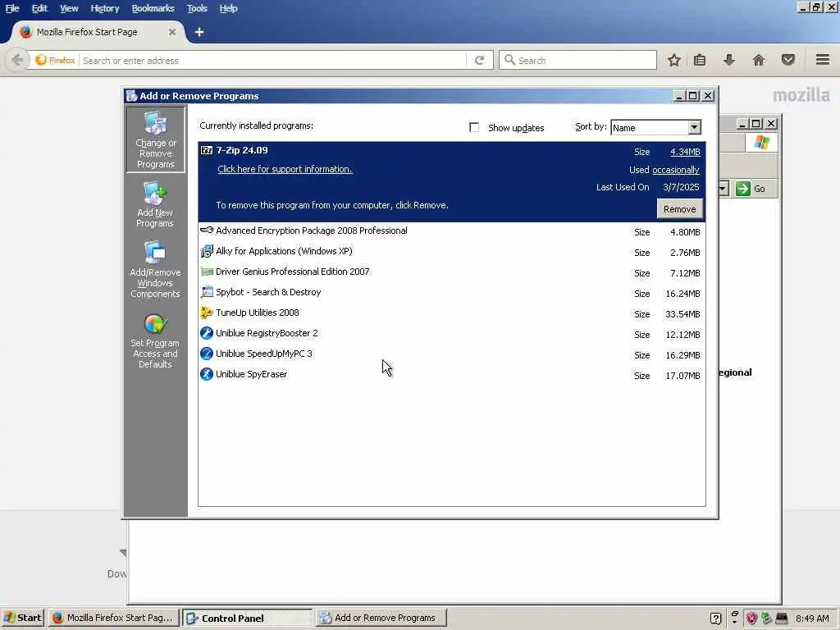Screen dimensions: 840x630
Task: Switch to Add or Remove Programs taskbar button
Action: pyautogui.click(x=381, y=618)
